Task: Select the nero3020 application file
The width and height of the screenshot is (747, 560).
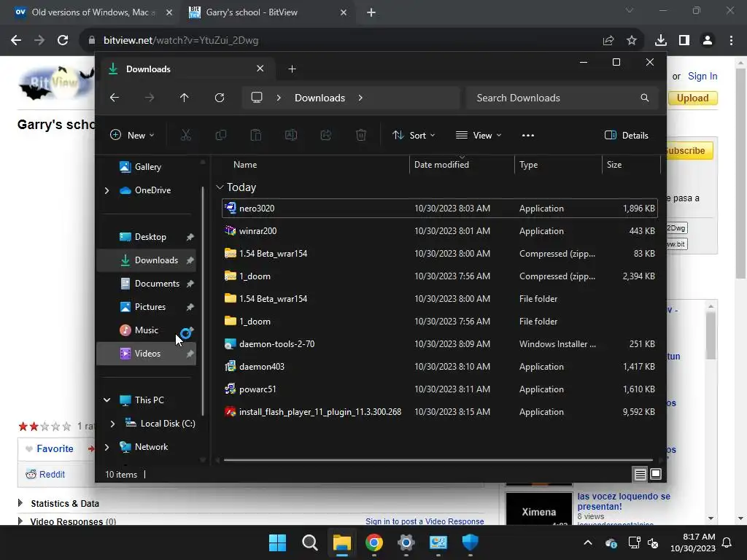Action: coord(439,208)
